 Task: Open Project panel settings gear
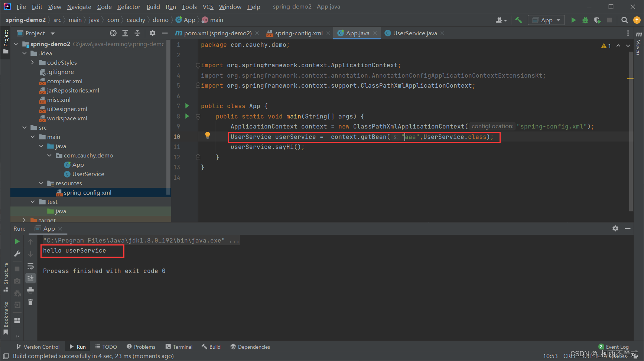pyautogui.click(x=153, y=33)
